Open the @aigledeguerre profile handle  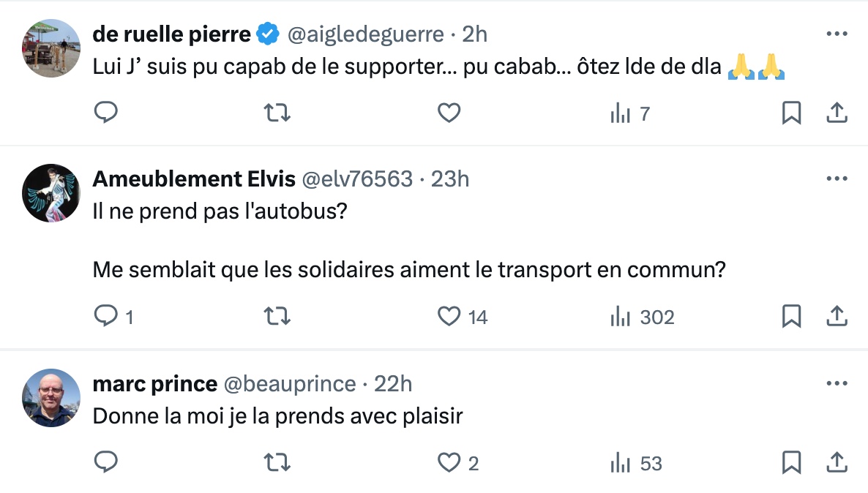[365, 34]
